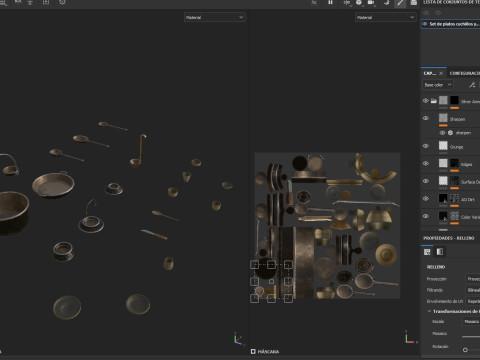This screenshot has width=480, height=360.
Task: Click the Sharpen layer thumbnail
Action: pos(443,118)
